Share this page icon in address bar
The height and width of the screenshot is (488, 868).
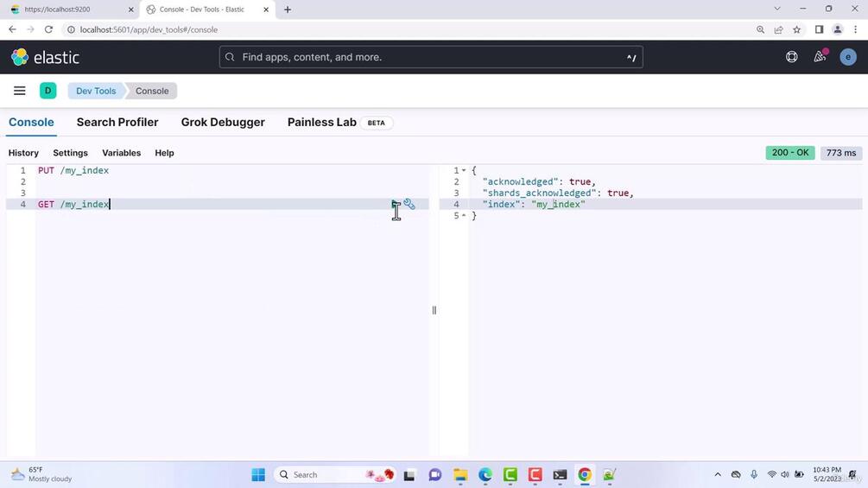[778, 30]
